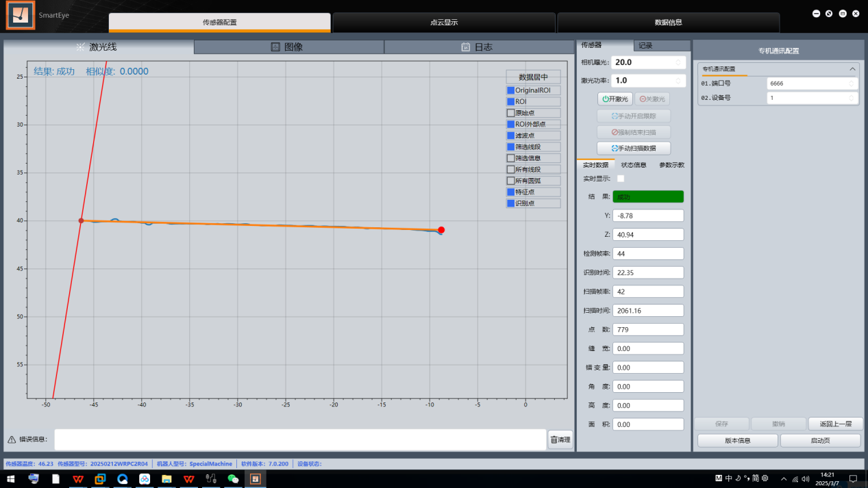Collapse the 专机通讯配置 section
868x488 pixels.
tap(852, 69)
